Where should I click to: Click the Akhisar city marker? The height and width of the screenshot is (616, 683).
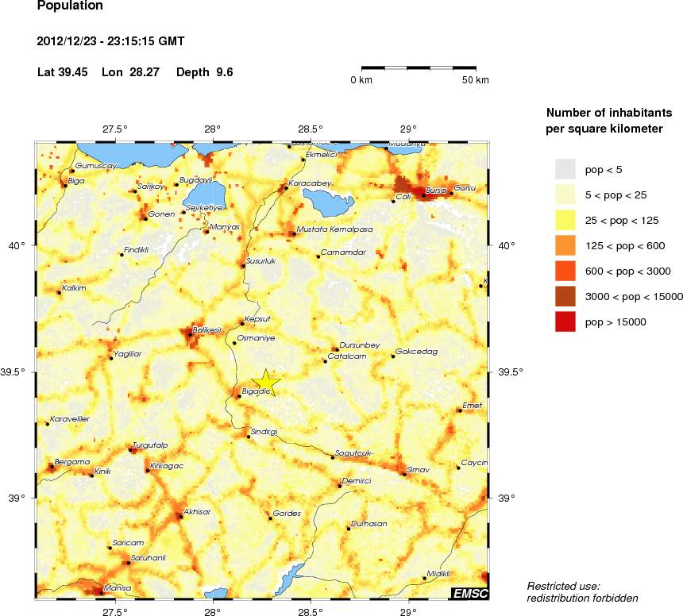coord(180,517)
